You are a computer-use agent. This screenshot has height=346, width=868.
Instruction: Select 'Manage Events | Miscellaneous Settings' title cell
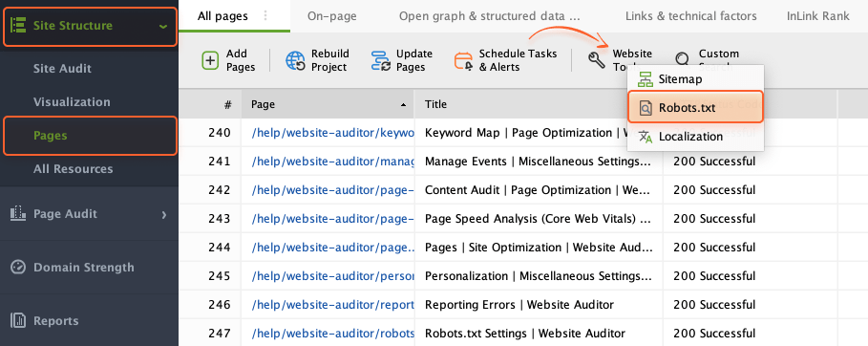point(539,162)
